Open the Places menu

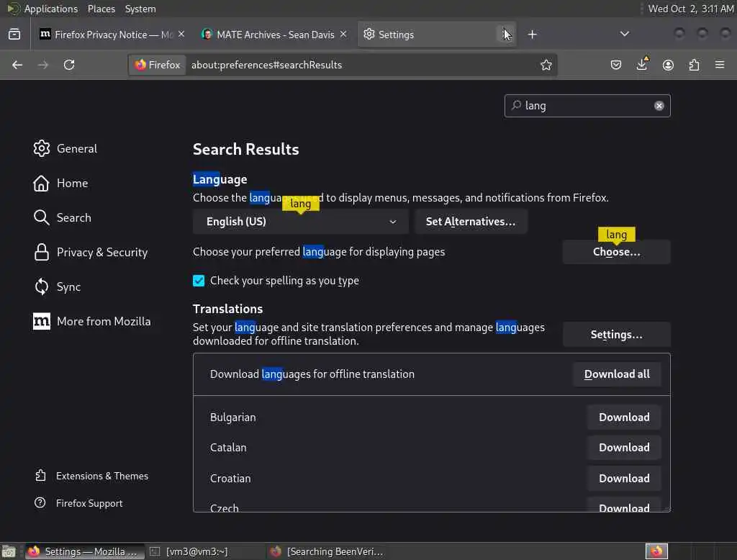[x=101, y=9]
